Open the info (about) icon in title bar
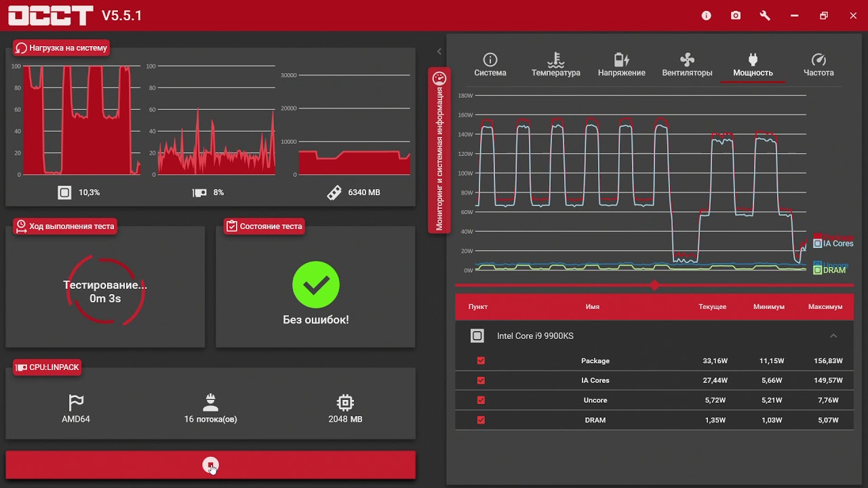868x488 pixels. pyautogui.click(x=707, y=16)
